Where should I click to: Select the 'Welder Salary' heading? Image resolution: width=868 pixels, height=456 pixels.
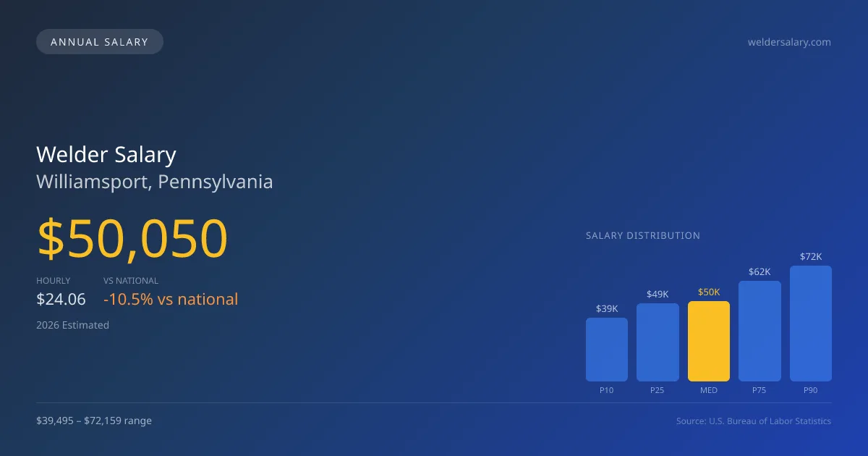click(106, 154)
